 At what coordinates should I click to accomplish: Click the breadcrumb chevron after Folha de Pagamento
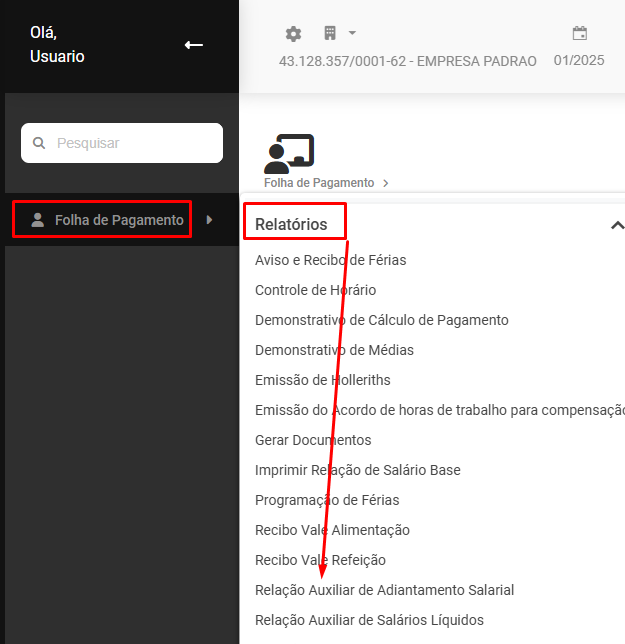[x=386, y=183]
